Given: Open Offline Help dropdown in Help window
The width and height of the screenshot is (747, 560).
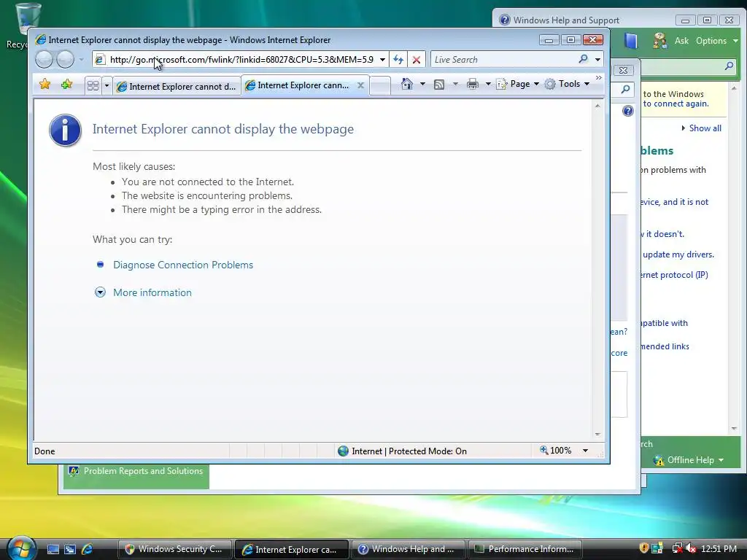Looking at the screenshot, I should [689, 460].
